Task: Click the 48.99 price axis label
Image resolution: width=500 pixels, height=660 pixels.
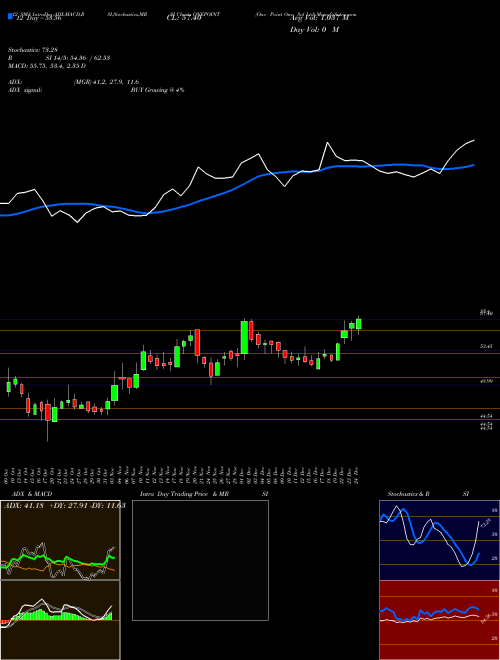Action: coord(486,381)
